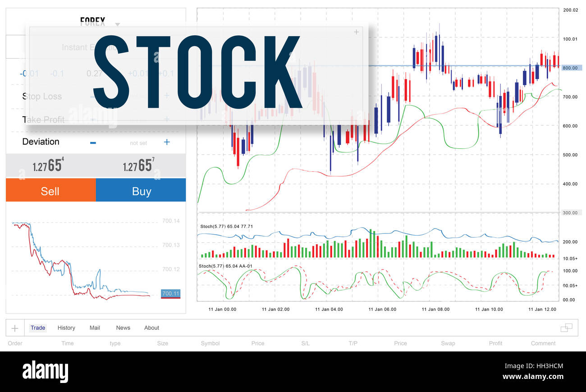Click the 800.00 price marker on chart axis

pyautogui.click(x=571, y=68)
